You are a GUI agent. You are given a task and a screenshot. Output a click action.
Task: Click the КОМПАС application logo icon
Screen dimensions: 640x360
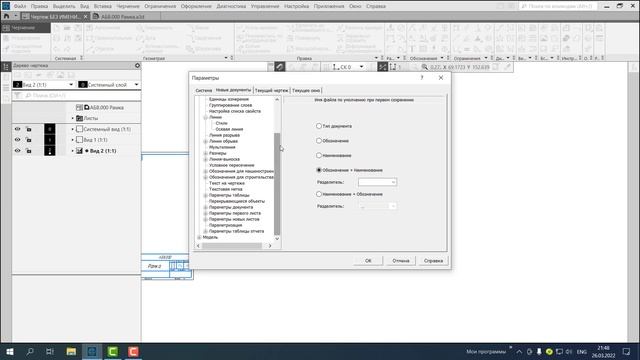point(6,6)
